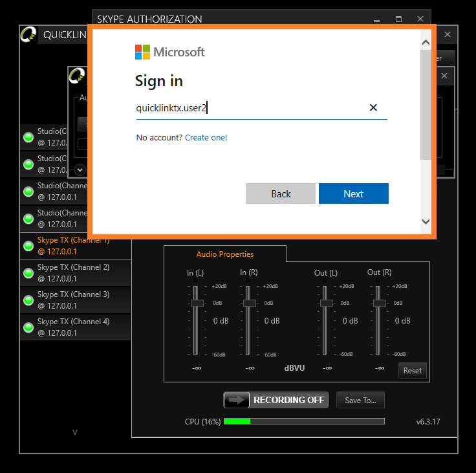This screenshot has width=476, height=473.
Task: Click green status light of Skype TX Channel 2
Action: click(x=28, y=273)
